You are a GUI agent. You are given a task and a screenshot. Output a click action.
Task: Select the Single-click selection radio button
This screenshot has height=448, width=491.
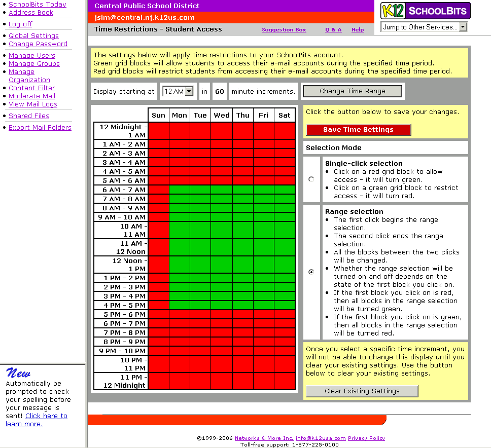pyautogui.click(x=311, y=179)
